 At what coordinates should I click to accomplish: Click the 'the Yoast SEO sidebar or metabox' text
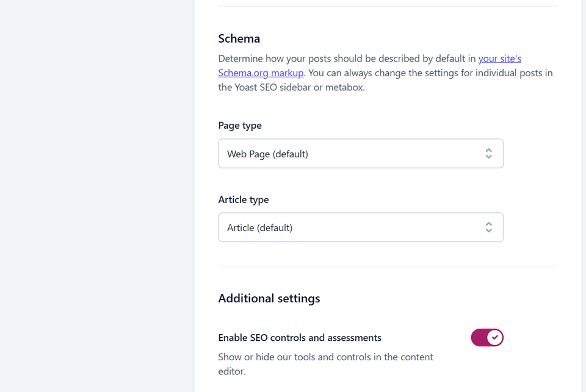tap(291, 87)
